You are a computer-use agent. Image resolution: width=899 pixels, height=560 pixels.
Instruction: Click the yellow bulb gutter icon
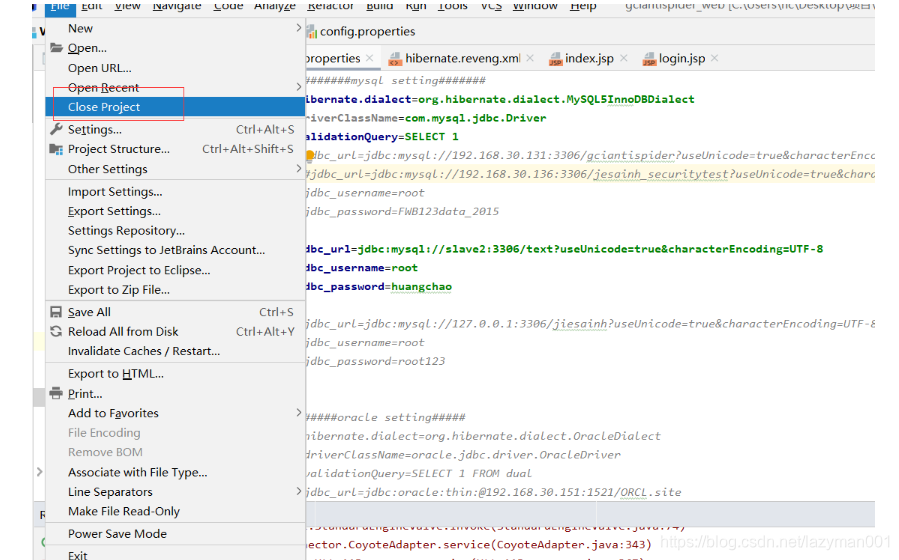pyautogui.click(x=310, y=155)
